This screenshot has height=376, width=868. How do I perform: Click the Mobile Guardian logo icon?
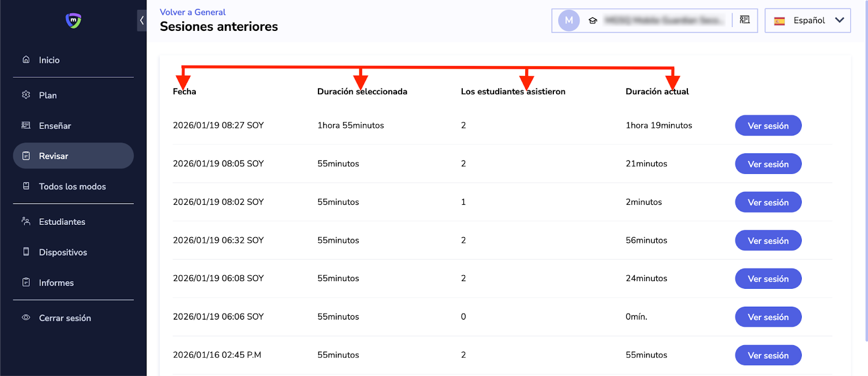(x=73, y=21)
